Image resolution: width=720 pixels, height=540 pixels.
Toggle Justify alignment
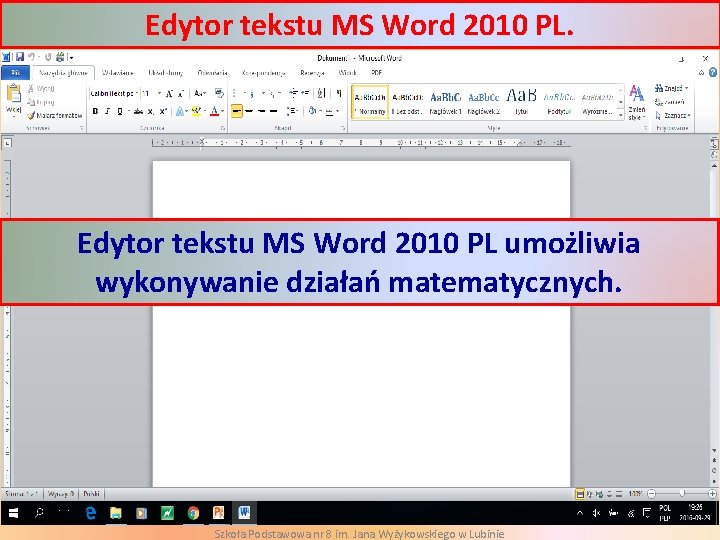click(x=273, y=111)
